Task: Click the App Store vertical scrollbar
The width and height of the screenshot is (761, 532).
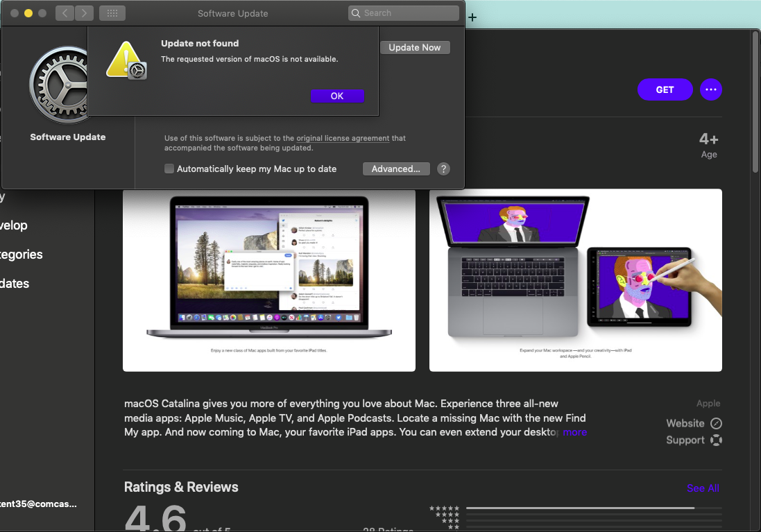Action: pos(755,102)
